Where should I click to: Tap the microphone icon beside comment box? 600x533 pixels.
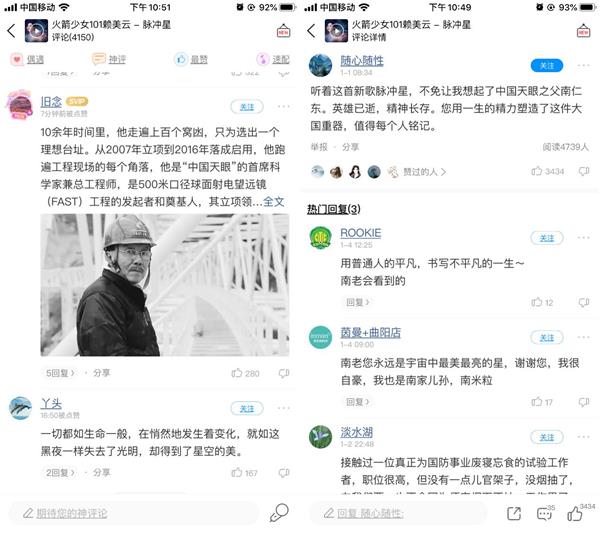pos(279,513)
